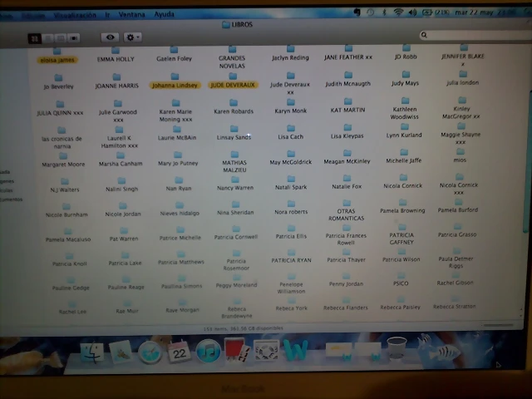Viewport: 532px width, 399px height.
Task: Open the System Preferences gears icon in Dock
Action: click(x=266, y=351)
